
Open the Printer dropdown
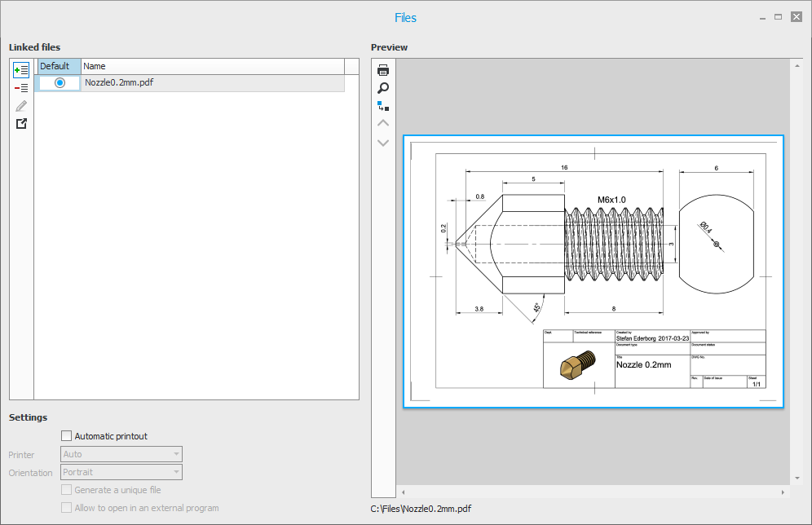click(121, 454)
